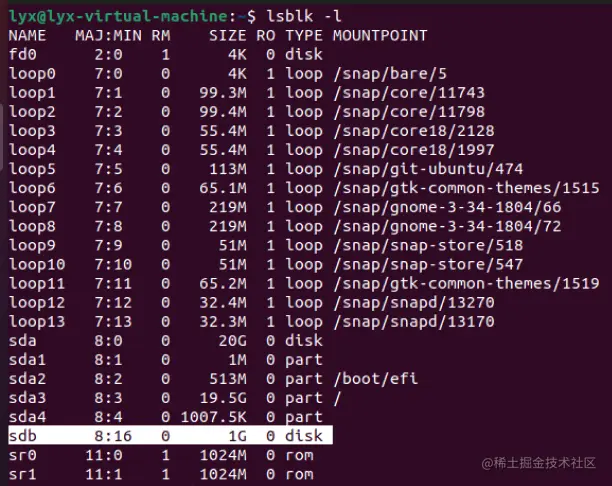Select the loop13 device name
This screenshot has height=486, width=612.
(37, 322)
